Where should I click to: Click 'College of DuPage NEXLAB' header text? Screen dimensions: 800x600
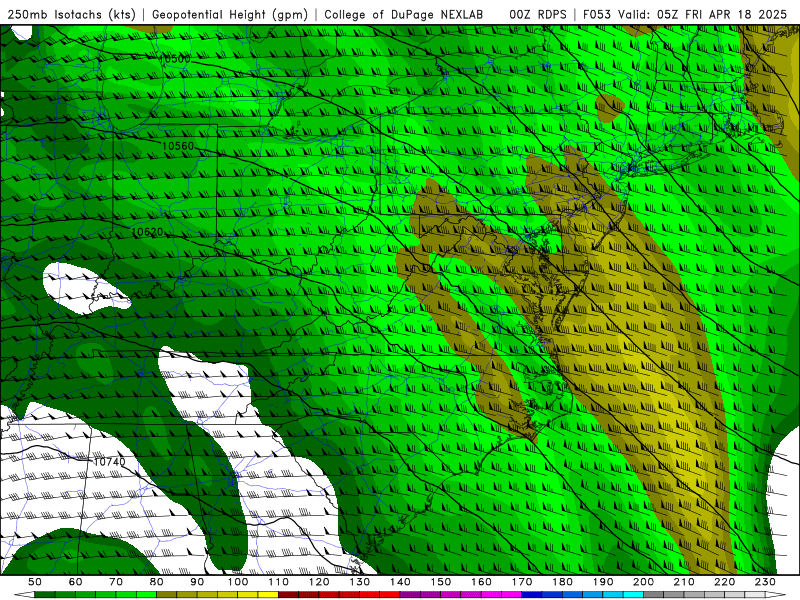click(x=403, y=14)
